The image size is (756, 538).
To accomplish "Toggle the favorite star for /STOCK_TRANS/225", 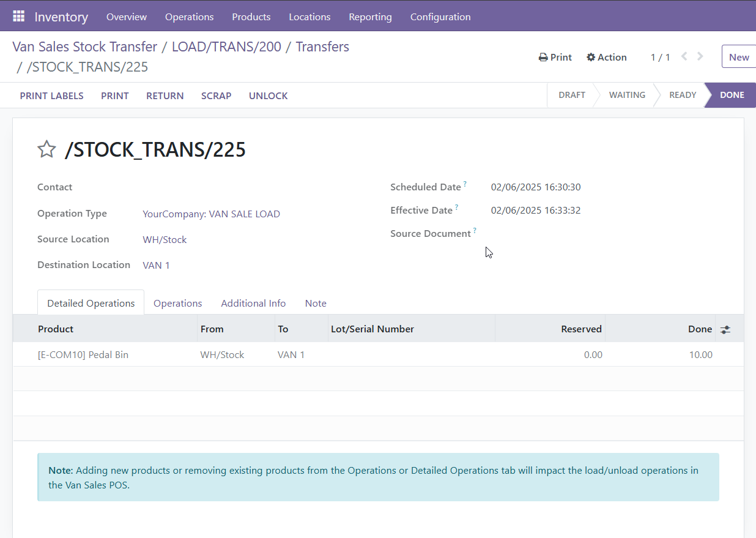I will (47, 149).
